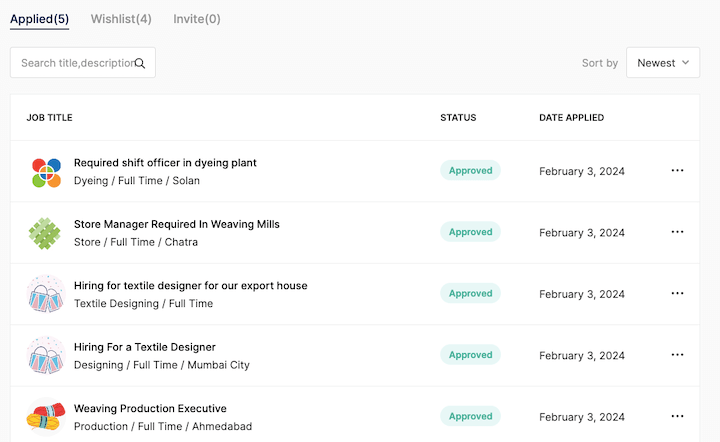Open more options for export house designer job

pyautogui.click(x=677, y=293)
